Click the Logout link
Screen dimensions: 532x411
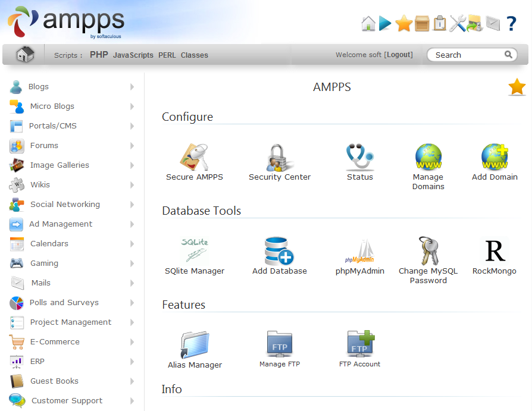tap(399, 55)
